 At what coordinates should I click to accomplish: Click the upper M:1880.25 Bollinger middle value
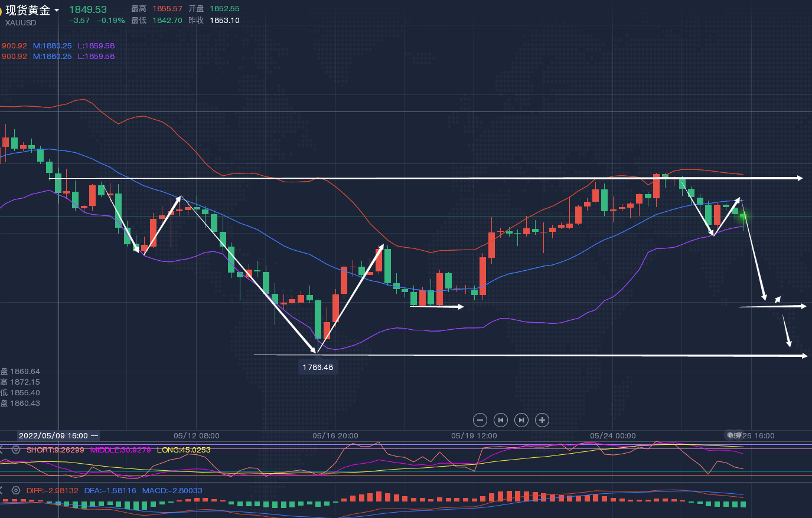(x=53, y=45)
